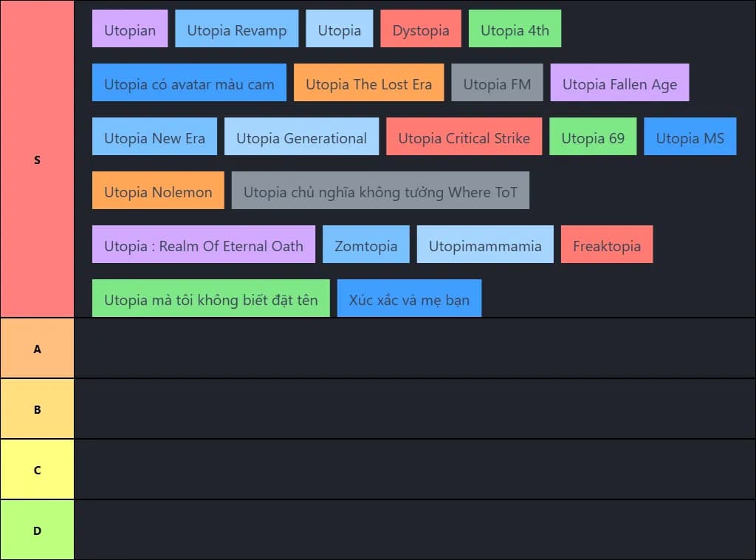Select the green Utopia 4th tile
The image size is (756, 560).
tap(515, 29)
